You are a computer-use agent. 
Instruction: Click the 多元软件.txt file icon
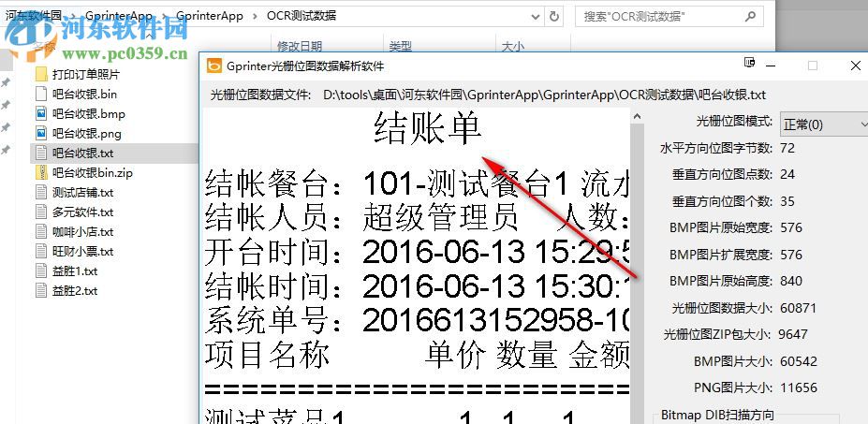click(41, 212)
